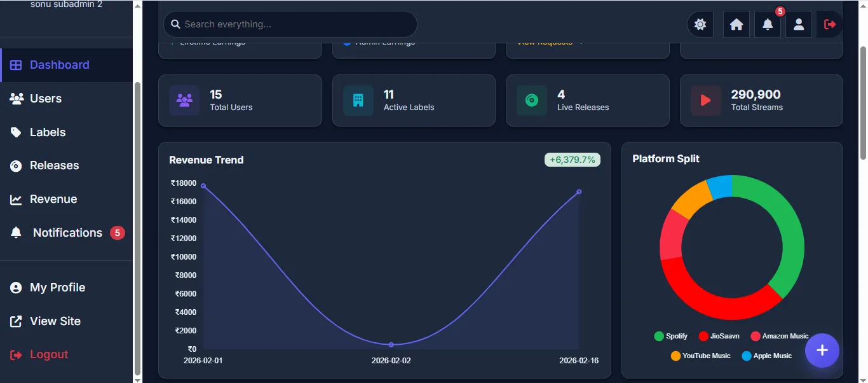Click the My Profile user-circle icon
This screenshot has width=868, height=383.
(x=16, y=288)
